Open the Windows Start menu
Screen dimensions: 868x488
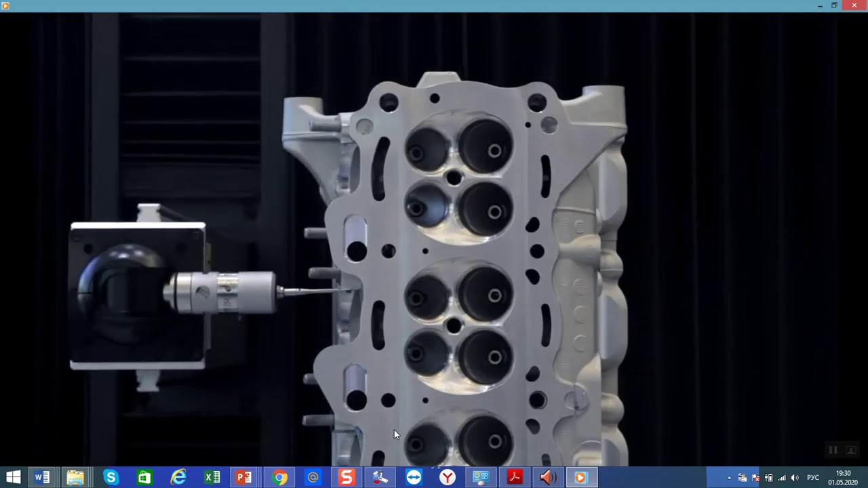pyautogui.click(x=13, y=478)
